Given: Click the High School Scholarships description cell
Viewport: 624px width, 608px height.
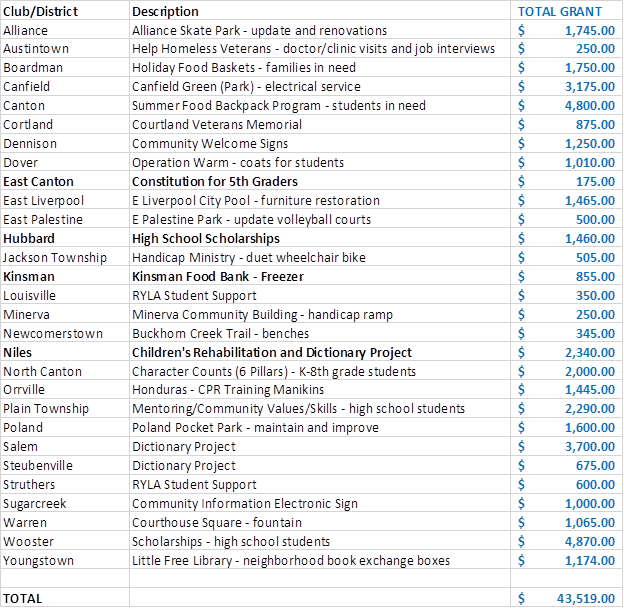Looking at the screenshot, I should pos(206,239).
